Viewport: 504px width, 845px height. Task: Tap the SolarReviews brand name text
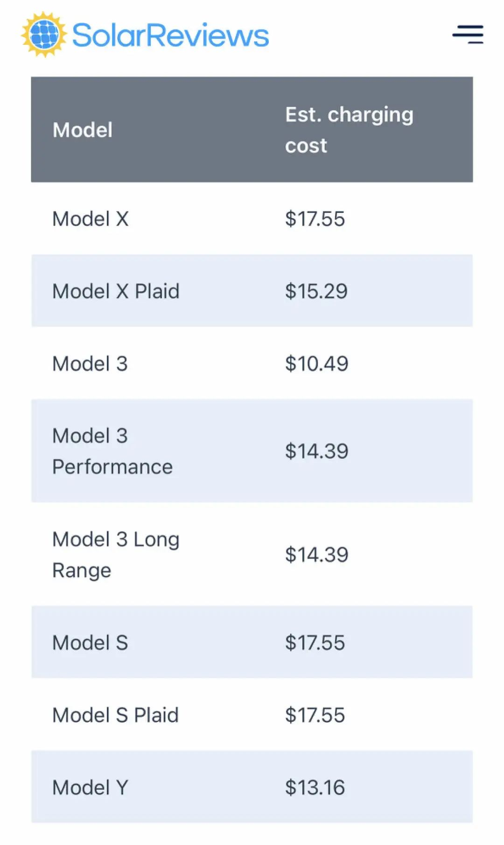point(170,35)
